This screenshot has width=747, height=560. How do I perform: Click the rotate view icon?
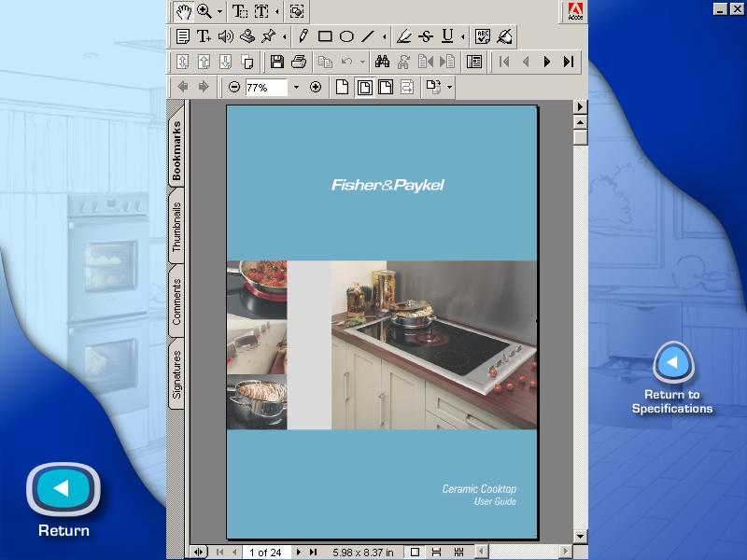(433, 87)
